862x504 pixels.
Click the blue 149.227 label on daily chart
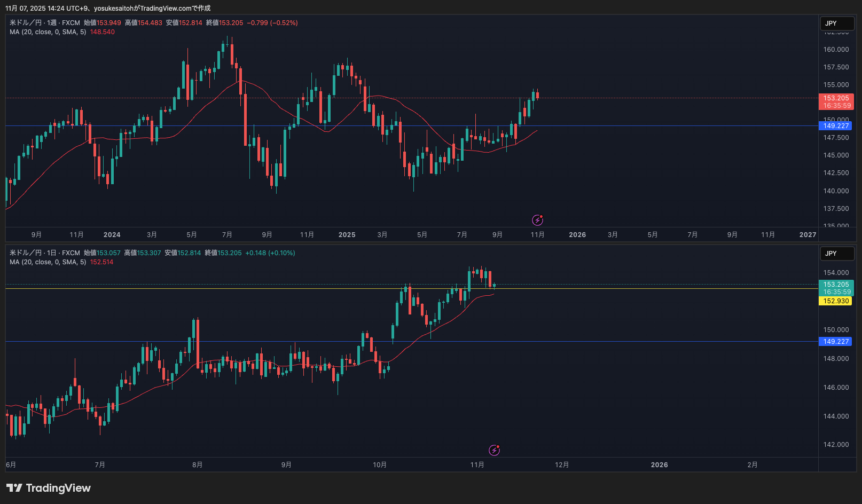(836, 342)
